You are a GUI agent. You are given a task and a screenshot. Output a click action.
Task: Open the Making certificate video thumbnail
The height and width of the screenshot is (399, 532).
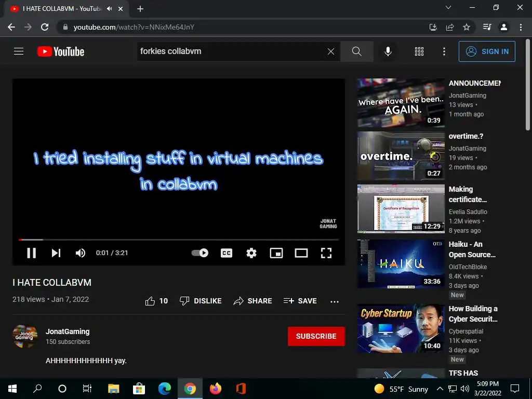coord(401,209)
